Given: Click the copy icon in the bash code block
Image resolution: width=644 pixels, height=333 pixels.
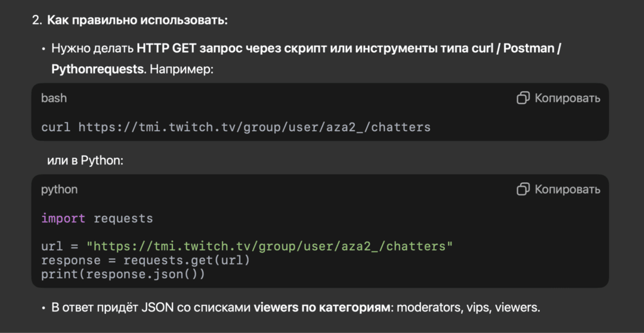Looking at the screenshot, I should (523, 98).
